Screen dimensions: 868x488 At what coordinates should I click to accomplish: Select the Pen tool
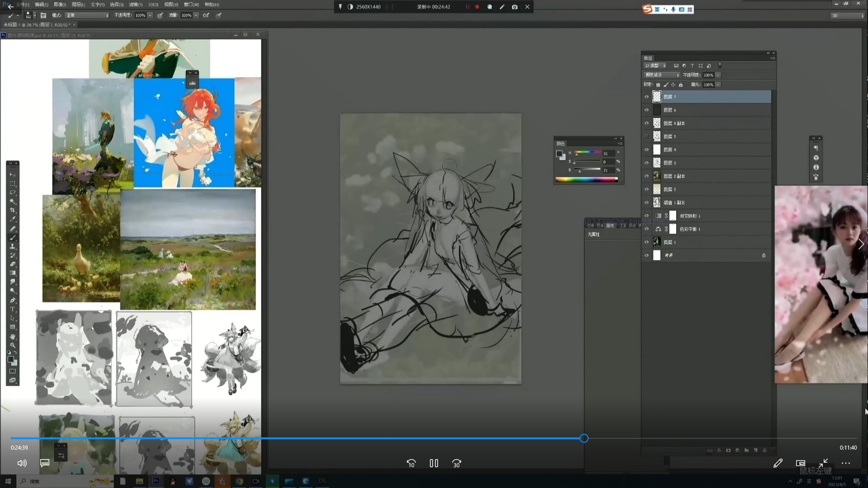13,300
